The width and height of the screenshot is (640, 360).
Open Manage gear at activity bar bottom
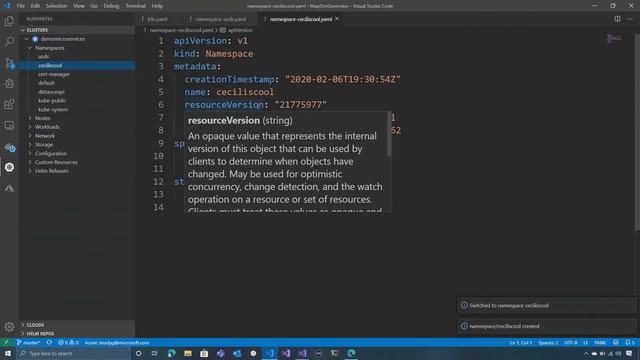pyautogui.click(x=9, y=326)
